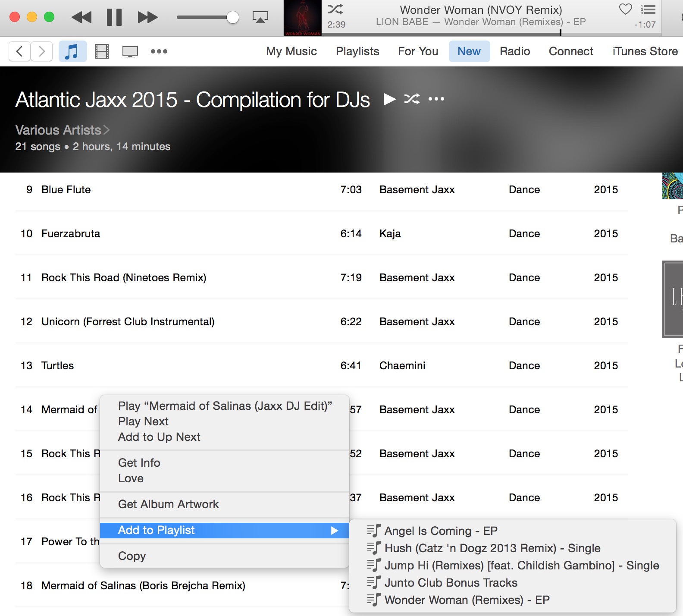The image size is (683, 616).
Task: Click the grey album thumbnail in sidebar
Action: (673, 299)
